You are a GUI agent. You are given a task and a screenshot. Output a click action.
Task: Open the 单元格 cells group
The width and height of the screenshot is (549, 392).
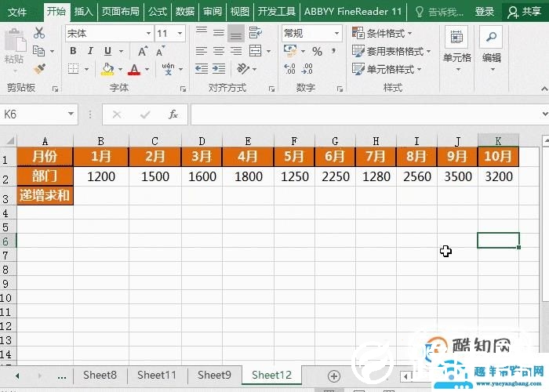coord(457,49)
